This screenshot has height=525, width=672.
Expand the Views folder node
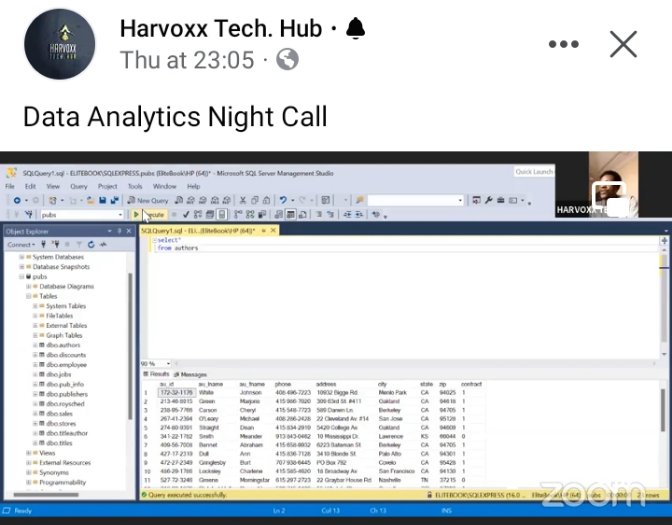point(28,453)
